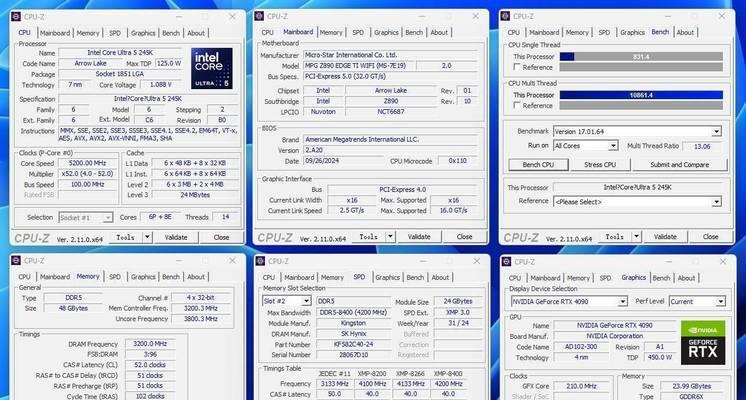This screenshot has width=746, height=400.
Task: Click the Stress CPU button
Action: coord(600,165)
